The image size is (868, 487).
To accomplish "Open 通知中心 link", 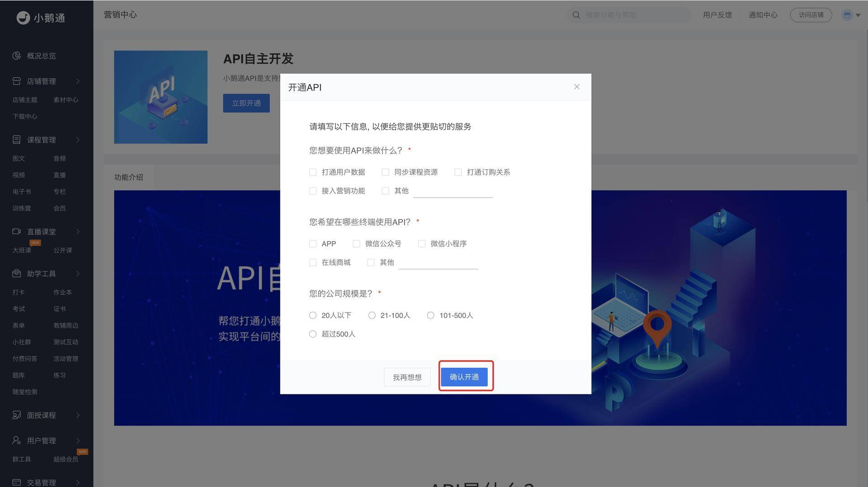I will [763, 15].
